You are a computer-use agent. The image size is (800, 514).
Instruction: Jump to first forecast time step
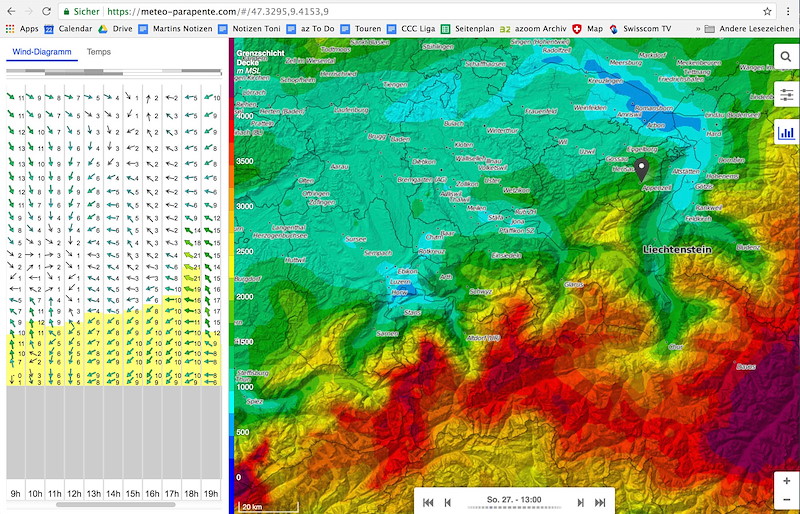pos(428,503)
